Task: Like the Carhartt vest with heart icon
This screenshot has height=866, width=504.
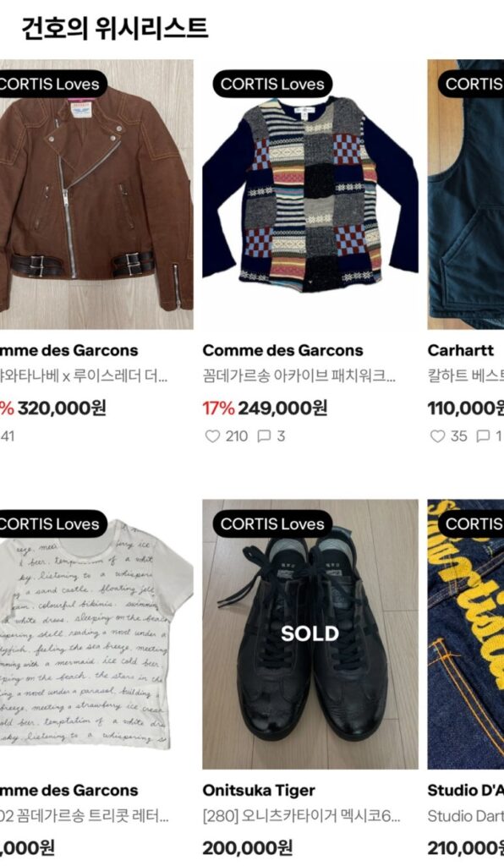Action: (437, 436)
